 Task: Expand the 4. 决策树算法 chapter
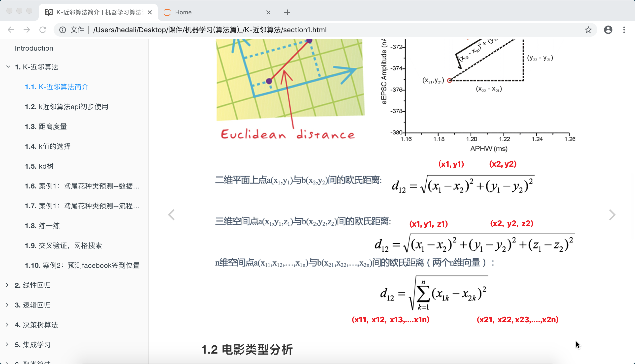[7, 325]
